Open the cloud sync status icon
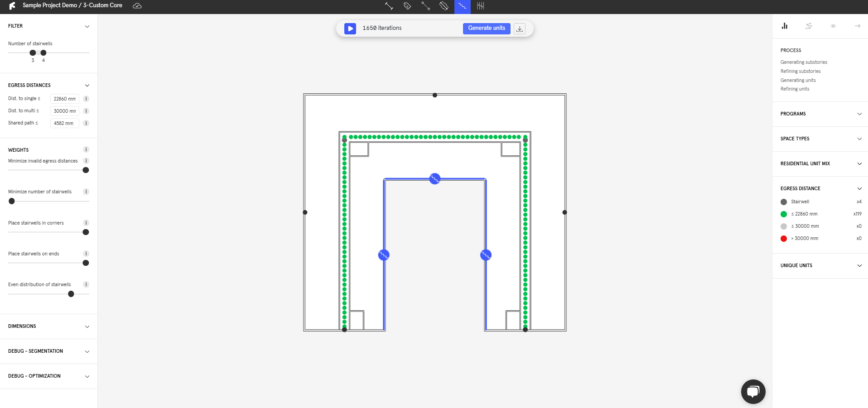This screenshot has width=868, height=408. (137, 6)
